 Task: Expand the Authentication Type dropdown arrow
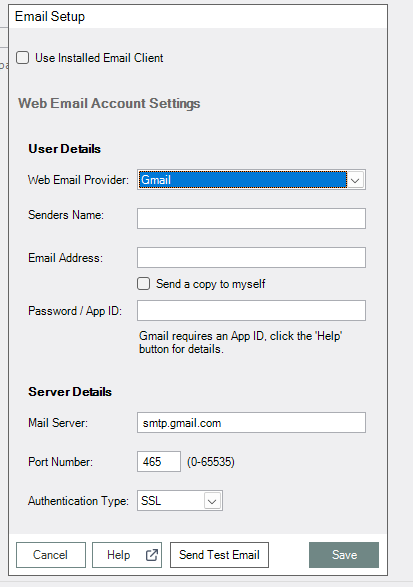212,501
